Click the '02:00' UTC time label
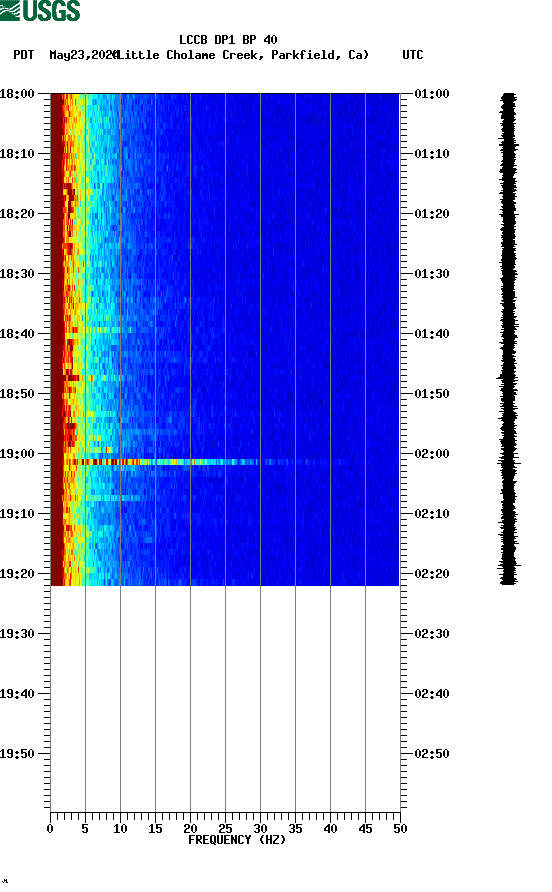This screenshot has width=552, height=892. point(432,454)
